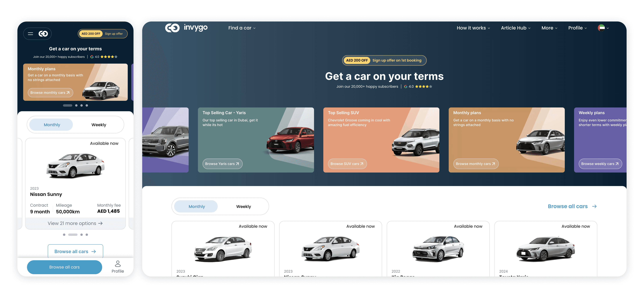The image size is (644, 298).
Task: Tap the invygo logo icon in mobile header
Action: (43, 34)
